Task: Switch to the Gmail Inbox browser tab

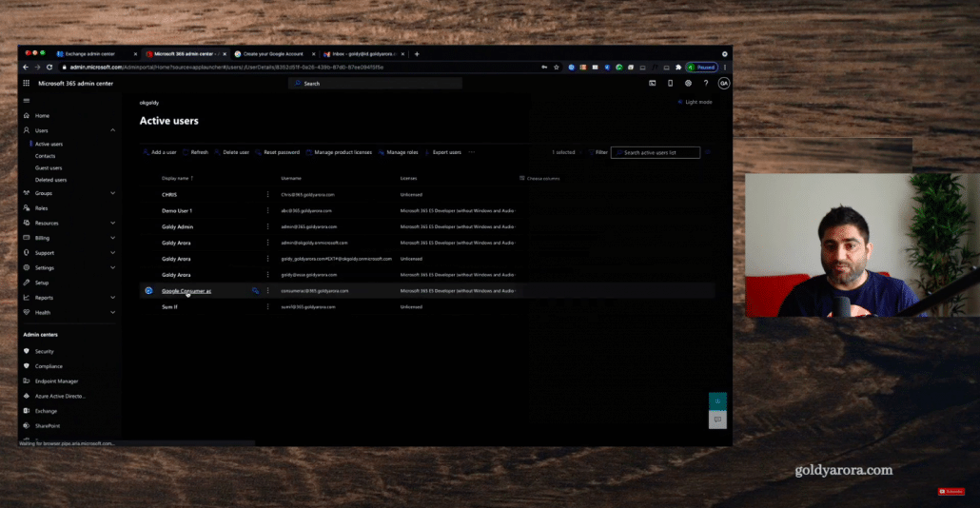Action: click(363, 54)
